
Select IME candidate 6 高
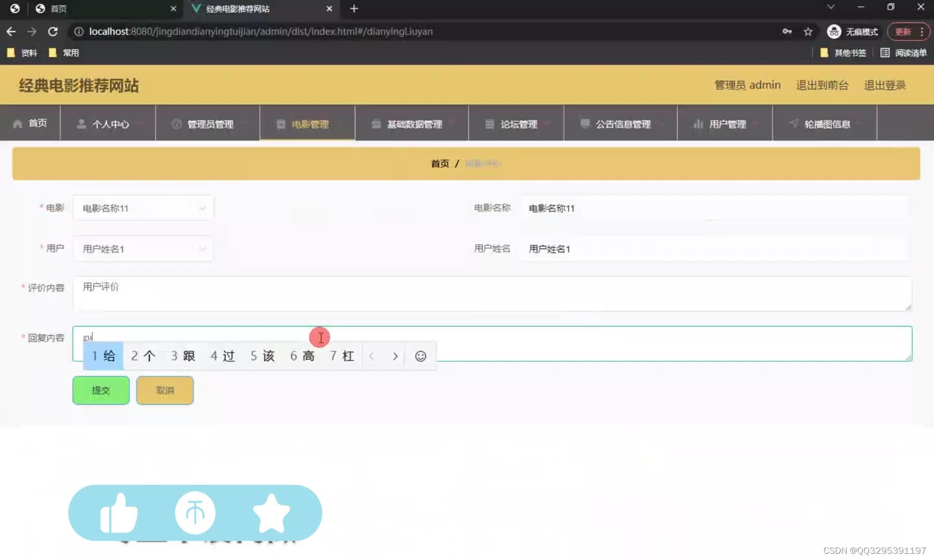tap(303, 356)
